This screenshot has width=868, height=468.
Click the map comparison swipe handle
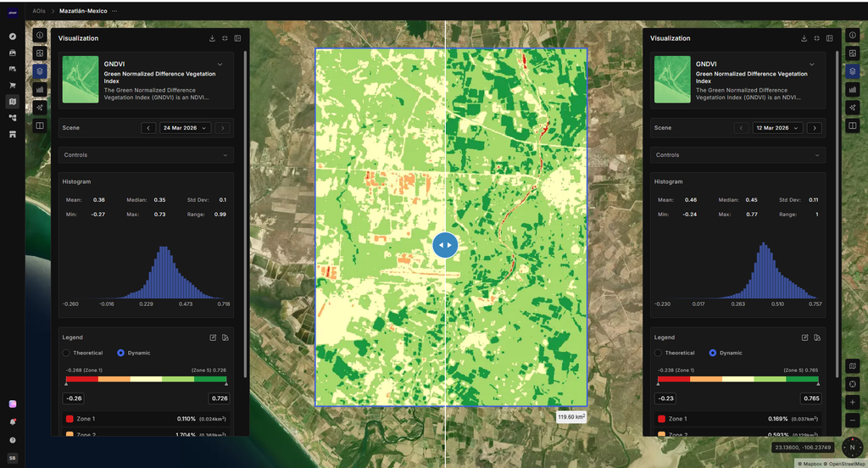tap(445, 245)
